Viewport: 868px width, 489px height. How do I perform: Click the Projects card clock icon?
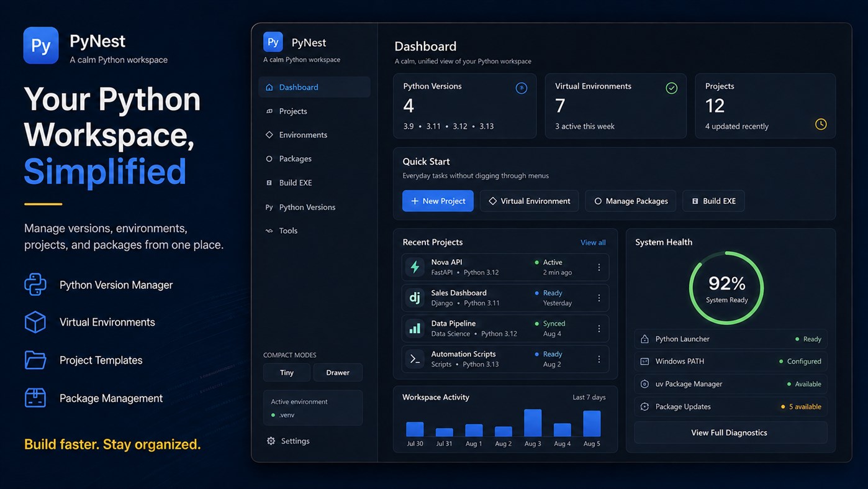click(821, 124)
